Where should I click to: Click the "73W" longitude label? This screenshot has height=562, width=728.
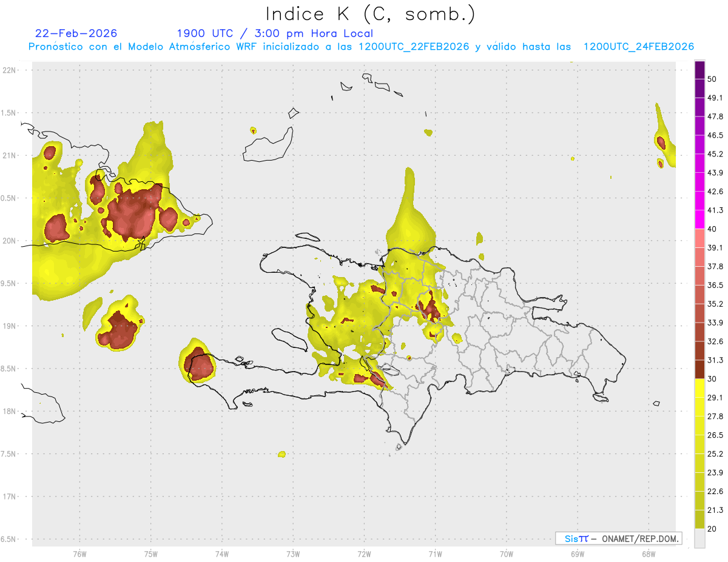[293, 554]
